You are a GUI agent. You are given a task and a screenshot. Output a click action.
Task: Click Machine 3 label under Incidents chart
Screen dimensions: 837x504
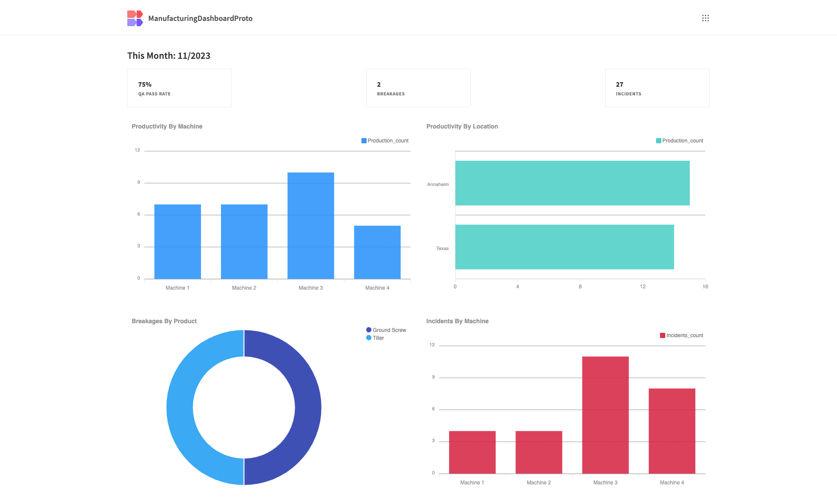point(606,483)
